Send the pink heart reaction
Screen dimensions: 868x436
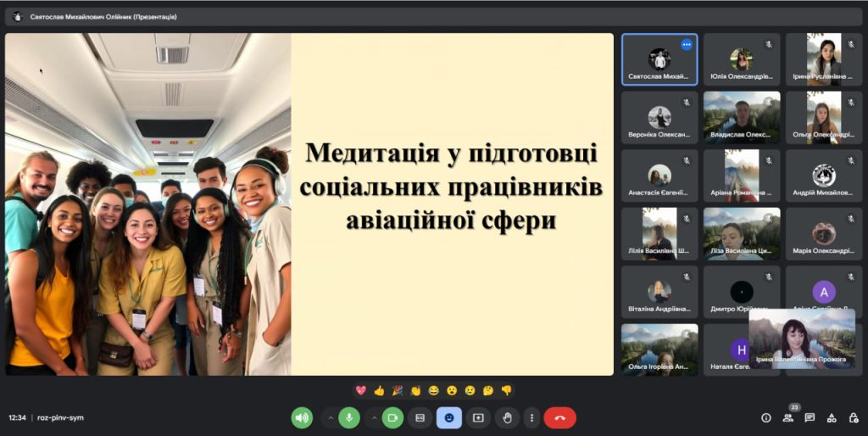pyautogui.click(x=361, y=391)
